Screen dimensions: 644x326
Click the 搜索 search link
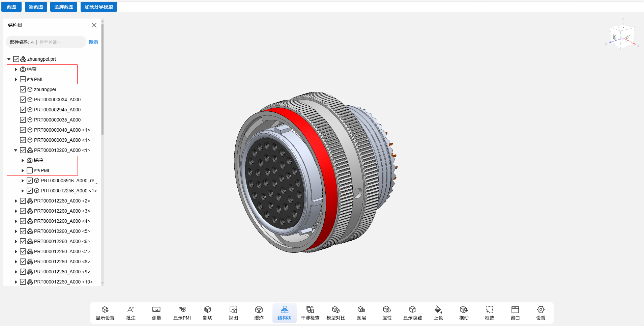[x=93, y=42]
